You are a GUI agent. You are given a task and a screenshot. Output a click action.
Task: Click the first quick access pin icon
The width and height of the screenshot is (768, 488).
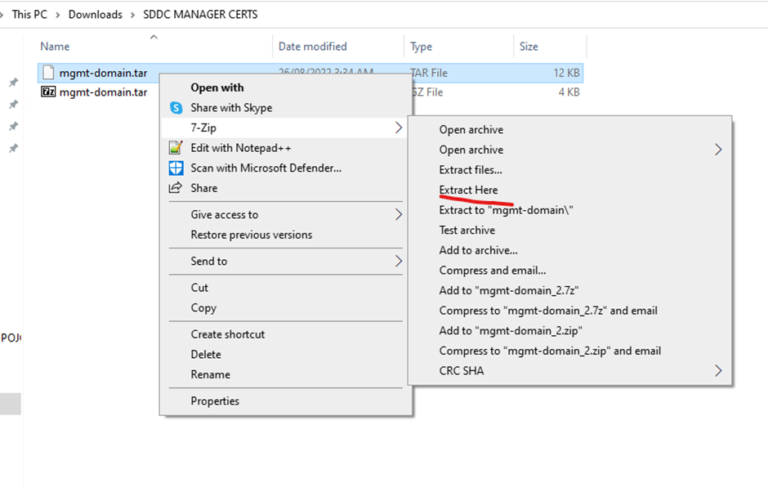(x=13, y=83)
